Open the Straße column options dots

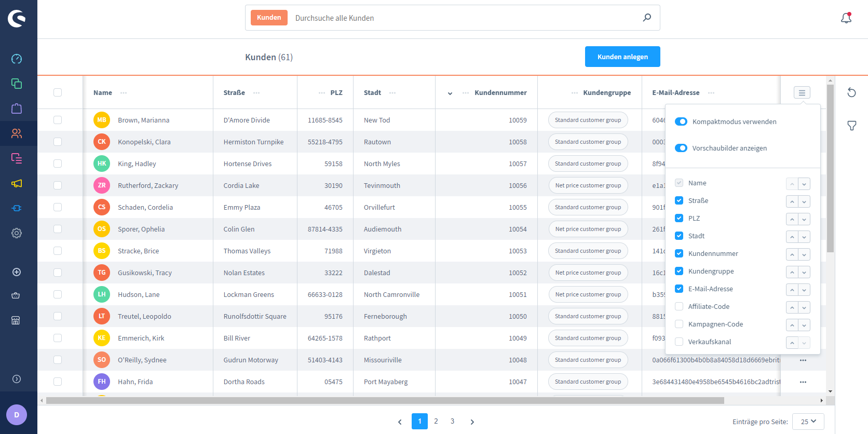tap(256, 93)
